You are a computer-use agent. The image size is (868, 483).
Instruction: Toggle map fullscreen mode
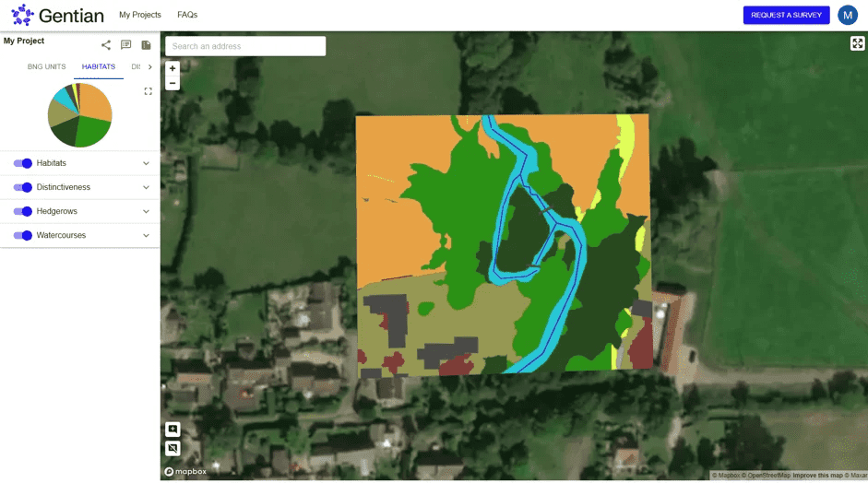857,43
